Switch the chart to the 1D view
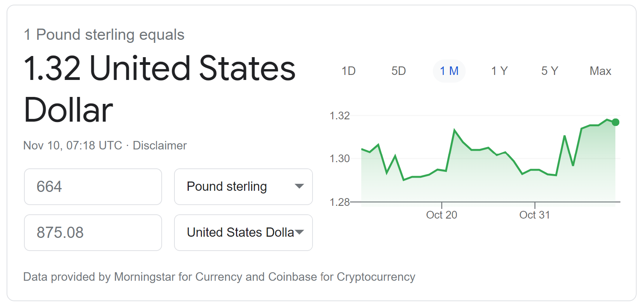The height and width of the screenshot is (307, 644). point(348,71)
